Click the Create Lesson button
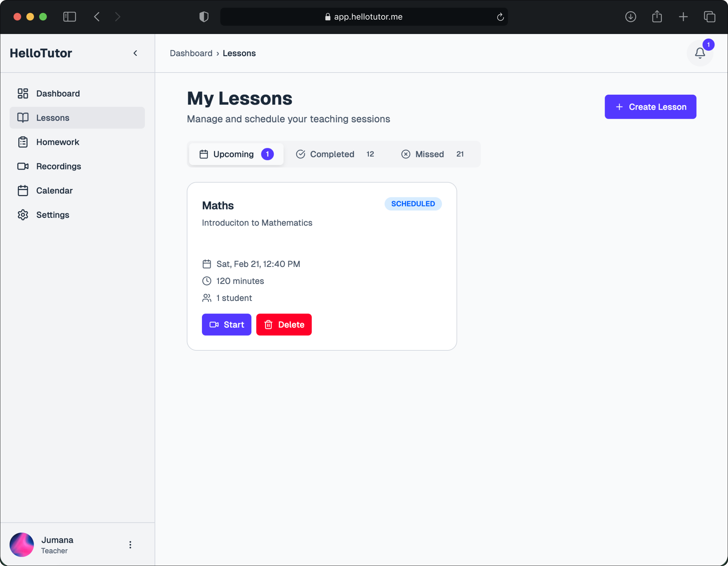This screenshot has width=728, height=566. (650, 107)
